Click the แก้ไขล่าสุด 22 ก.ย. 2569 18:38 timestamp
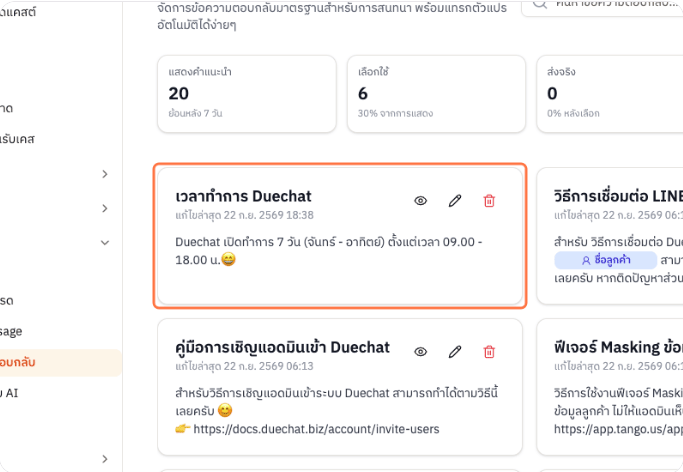The image size is (683, 472). [244, 215]
